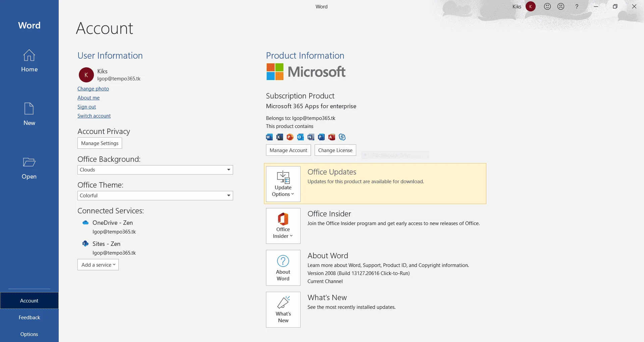Image resolution: width=644 pixels, height=342 pixels.
Task: Click the Word app icon in product list
Action: pos(269,137)
